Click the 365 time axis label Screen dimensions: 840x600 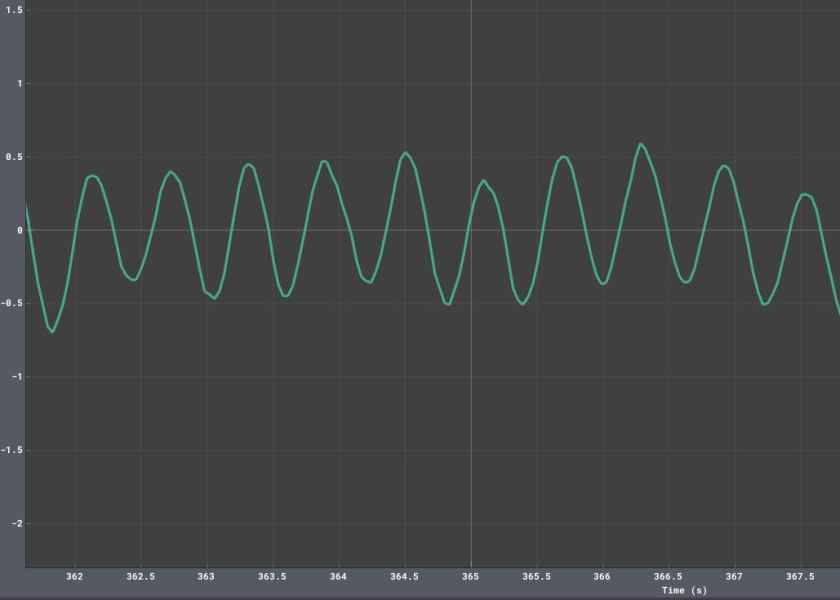point(470,576)
